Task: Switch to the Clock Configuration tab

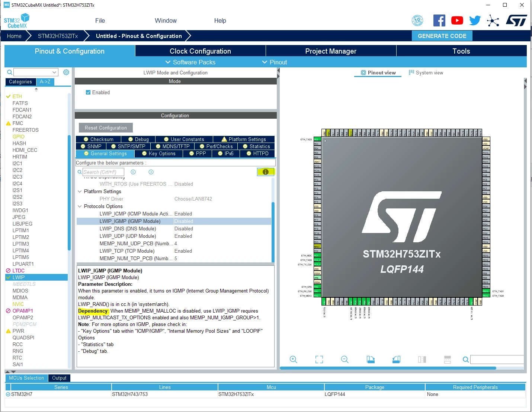Action: pyautogui.click(x=200, y=51)
